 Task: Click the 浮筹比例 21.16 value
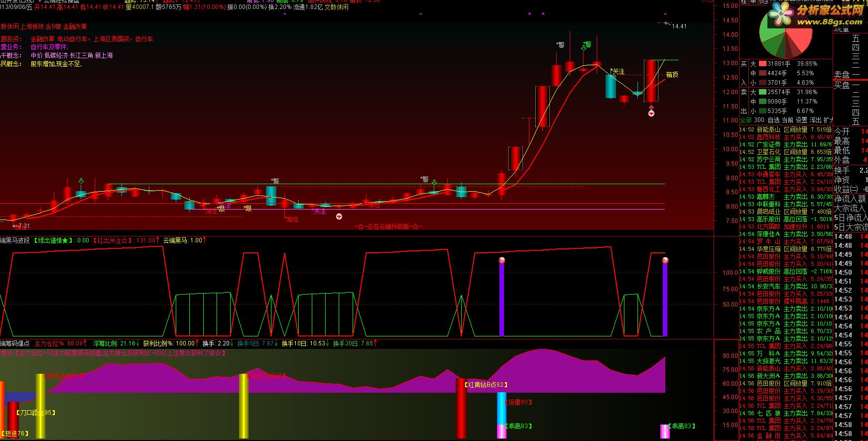click(x=116, y=343)
